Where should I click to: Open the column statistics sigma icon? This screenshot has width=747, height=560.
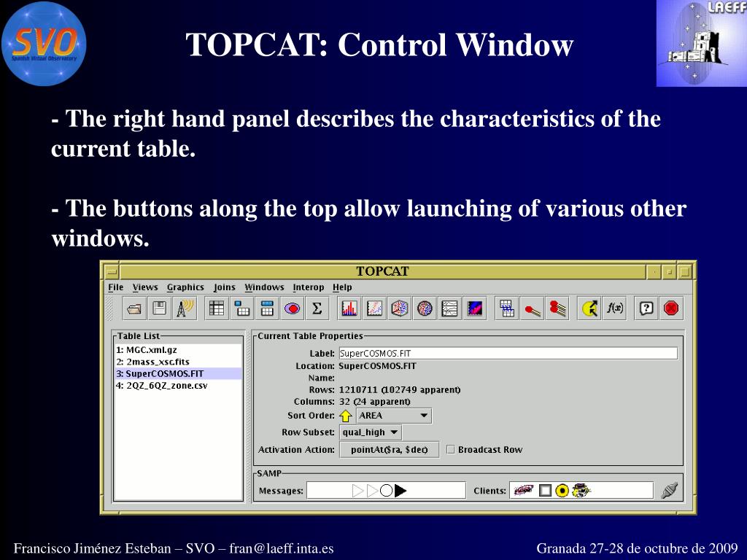(x=317, y=309)
